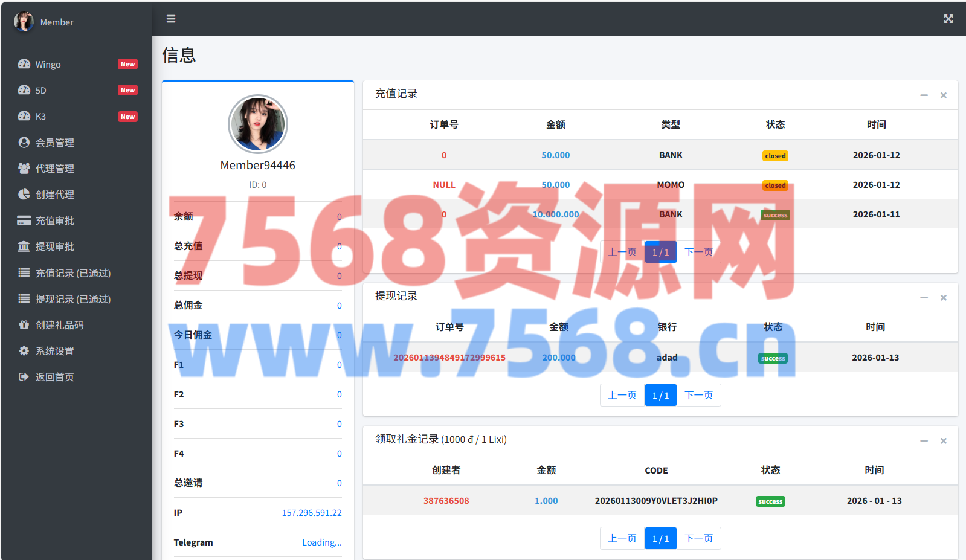The width and height of the screenshot is (966, 560).
Task: Close the 提现记录 panel
Action: point(943,298)
